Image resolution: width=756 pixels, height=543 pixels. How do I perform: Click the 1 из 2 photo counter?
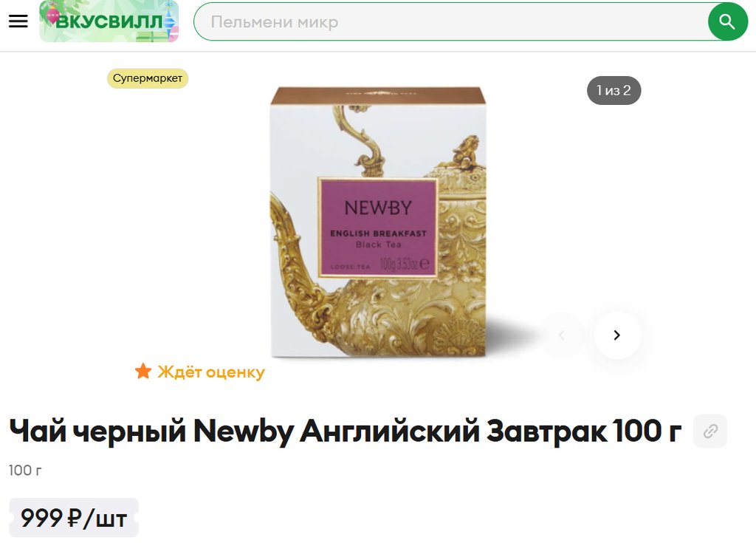click(x=614, y=90)
